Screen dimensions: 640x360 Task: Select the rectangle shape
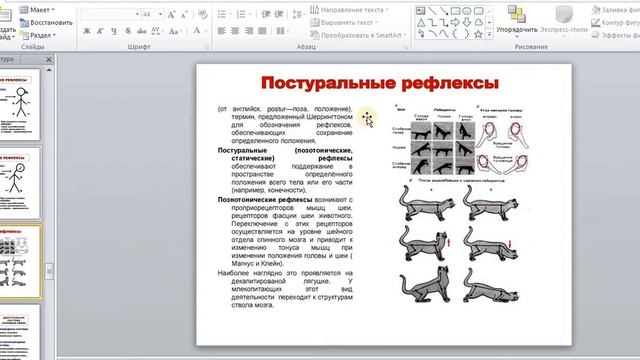[x=455, y=11]
